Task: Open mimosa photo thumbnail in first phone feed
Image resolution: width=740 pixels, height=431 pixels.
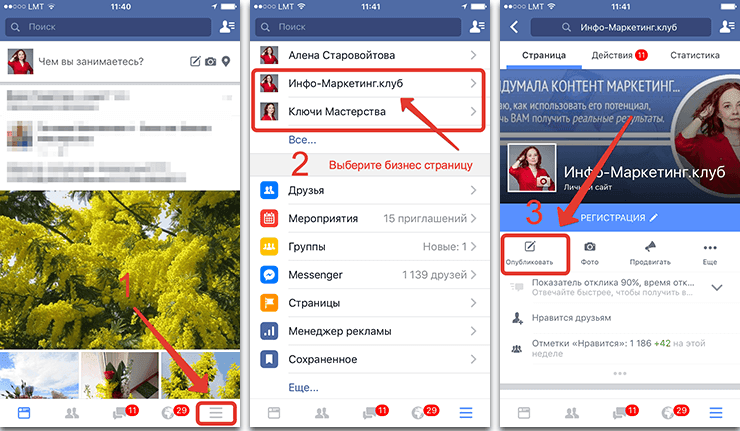Action: 200,375
